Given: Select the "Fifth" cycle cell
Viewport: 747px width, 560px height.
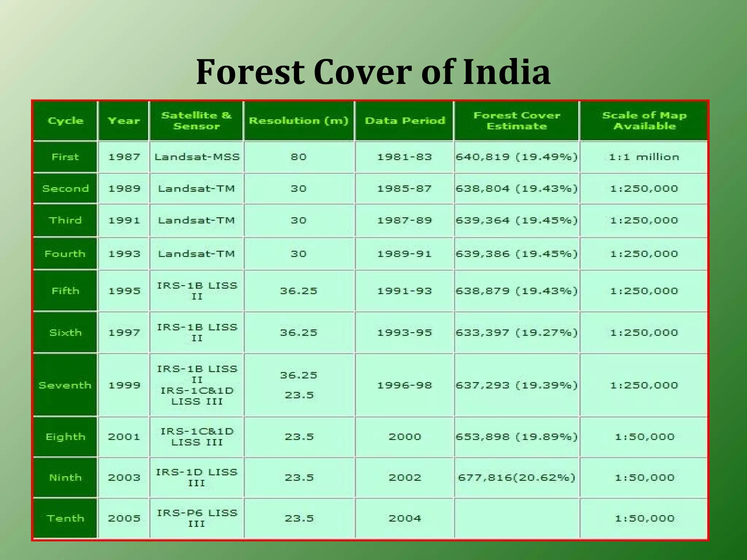Looking at the screenshot, I should click(66, 291).
